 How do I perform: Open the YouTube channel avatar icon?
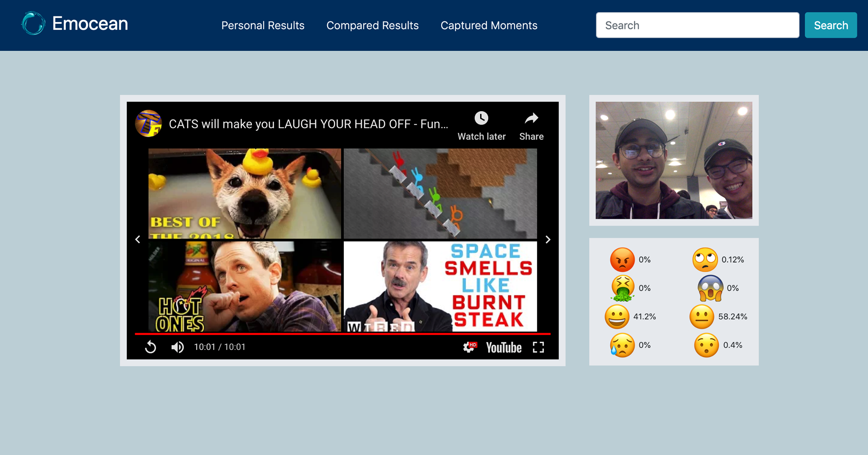(x=148, y=123)
